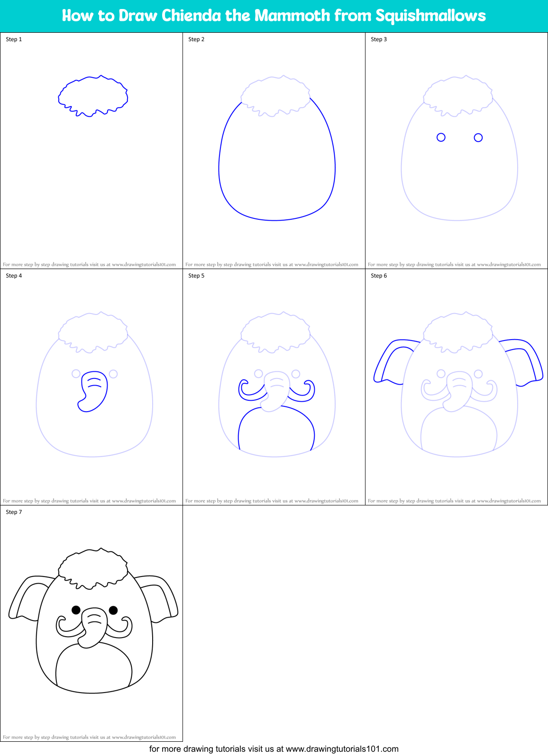
Task: Click the belly patch outline in Step 5
Action: (x=276, y=428)
